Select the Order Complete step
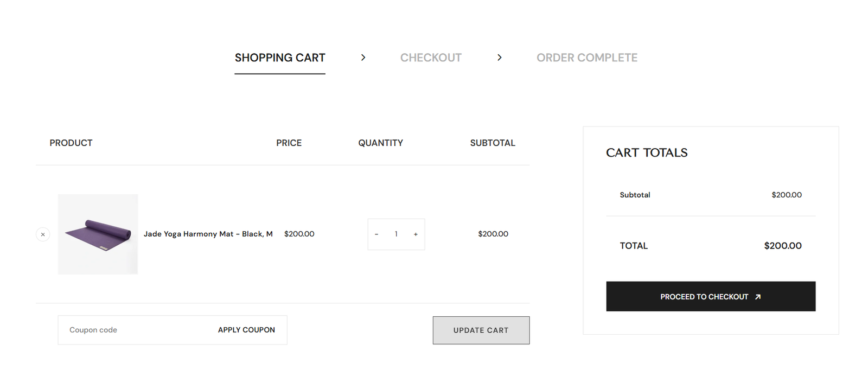Screen dimensions: 868x376 click(x=587, y=58)
